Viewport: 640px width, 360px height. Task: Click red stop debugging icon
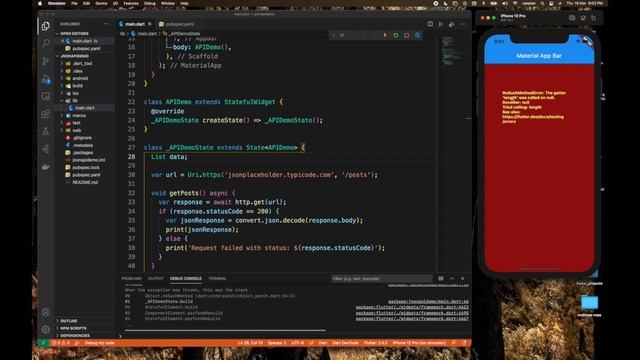pyautogui.click(x=407, y=36)
